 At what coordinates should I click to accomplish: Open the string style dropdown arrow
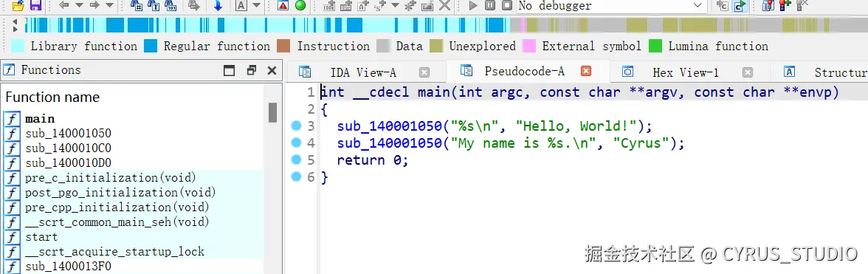(395, 5)
